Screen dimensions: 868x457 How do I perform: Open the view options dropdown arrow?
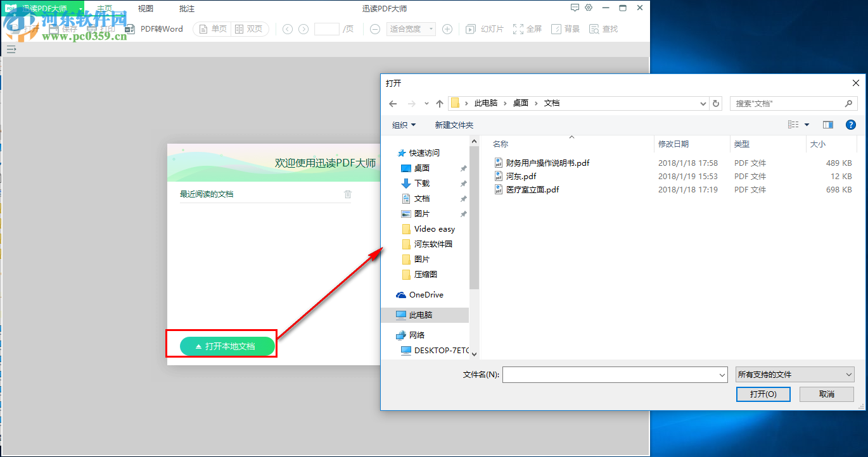pyautogui.click(x=807, y=125)
